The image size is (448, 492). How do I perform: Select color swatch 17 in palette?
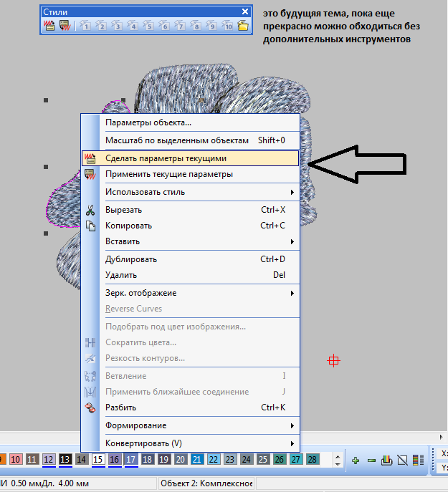pyautogui.click(x=130, y=460)
